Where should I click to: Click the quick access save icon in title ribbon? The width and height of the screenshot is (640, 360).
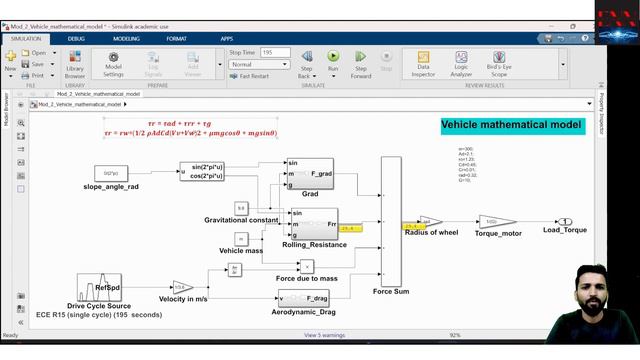tap(548, 38)
